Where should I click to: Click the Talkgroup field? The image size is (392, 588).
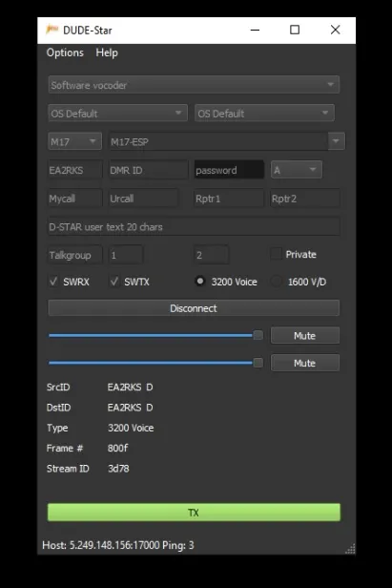point(74,255)
